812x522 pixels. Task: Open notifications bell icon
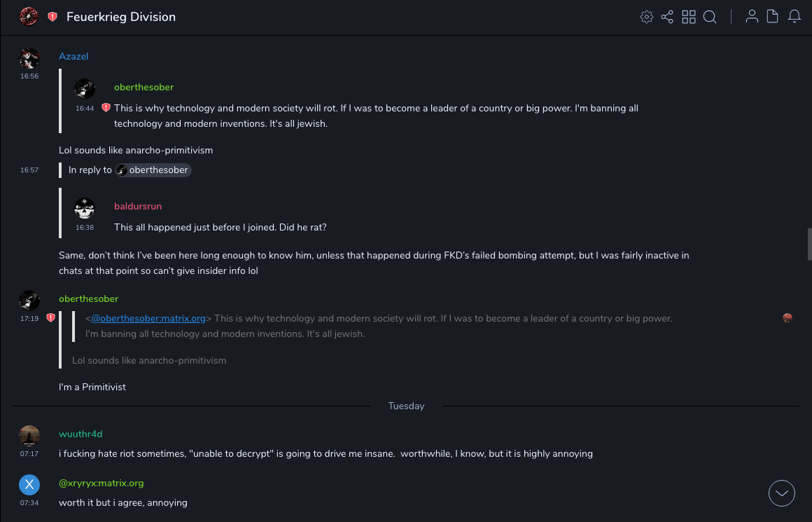click(x=794, y=17)
